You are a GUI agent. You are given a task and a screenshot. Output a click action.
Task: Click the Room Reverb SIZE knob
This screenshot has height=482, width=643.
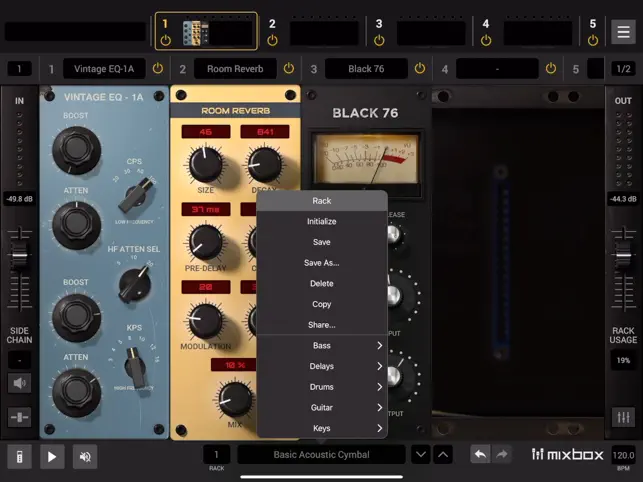pyautogui.click(x=205, y=164)
